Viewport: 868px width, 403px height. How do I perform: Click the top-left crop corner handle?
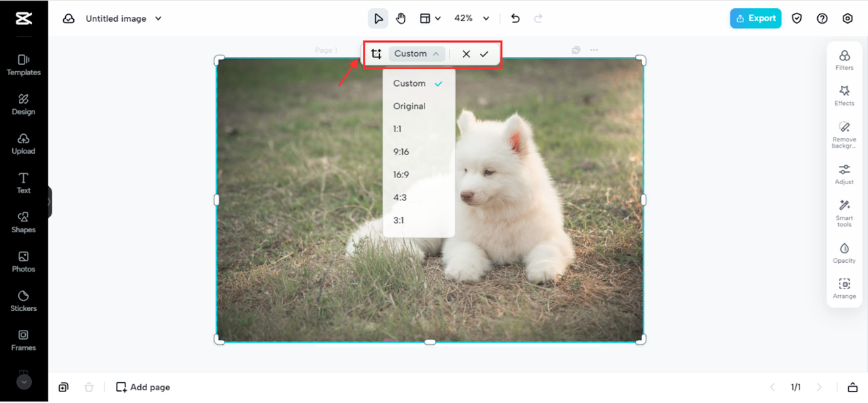[x=219, y=60]
